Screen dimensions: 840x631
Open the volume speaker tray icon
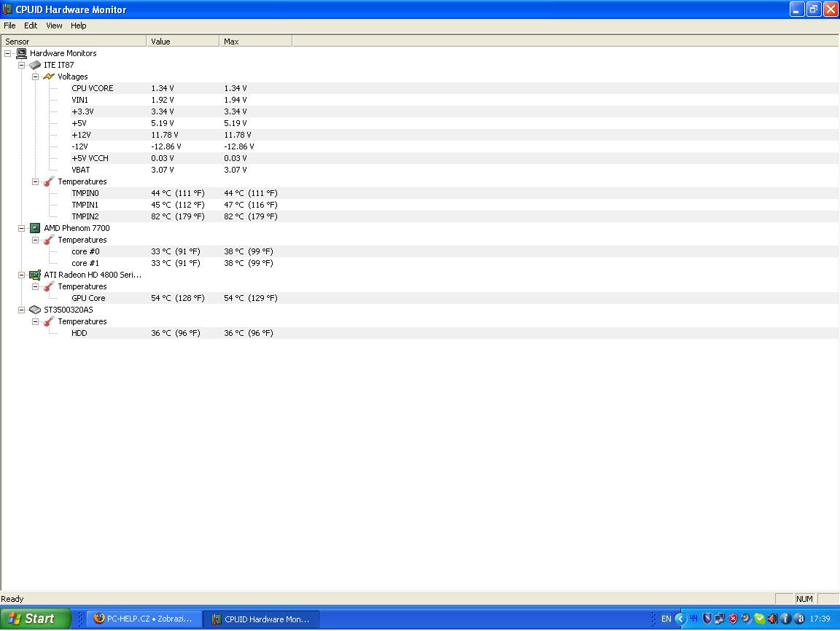click(772, 619)
